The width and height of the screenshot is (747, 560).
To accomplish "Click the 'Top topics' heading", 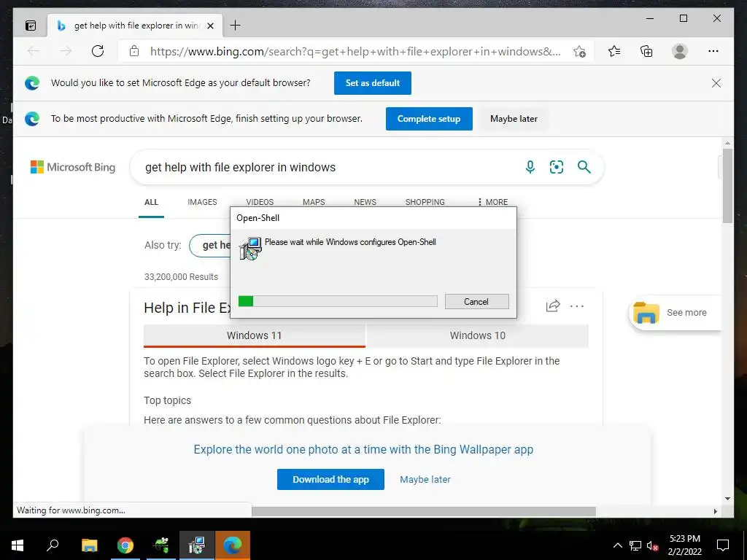I will [x=167, y=400].
